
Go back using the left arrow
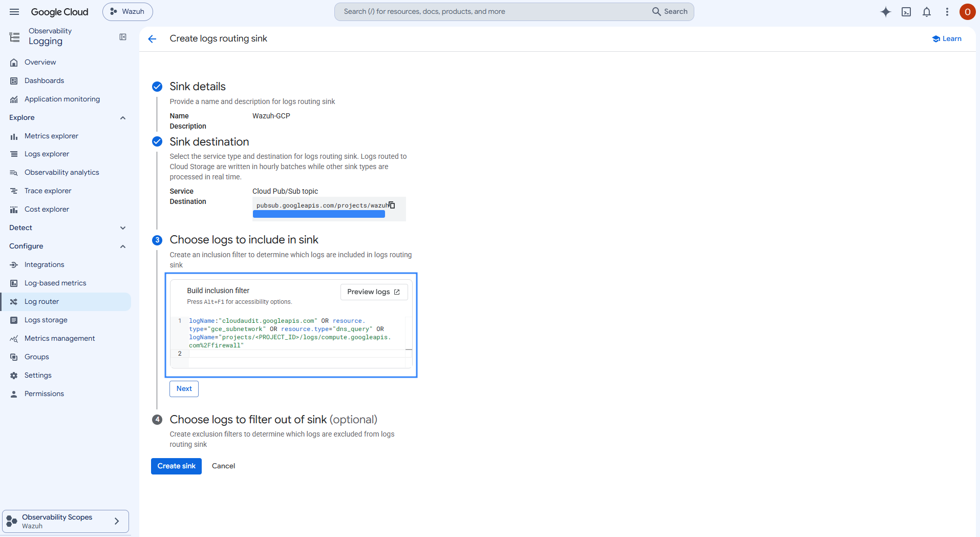152,39
